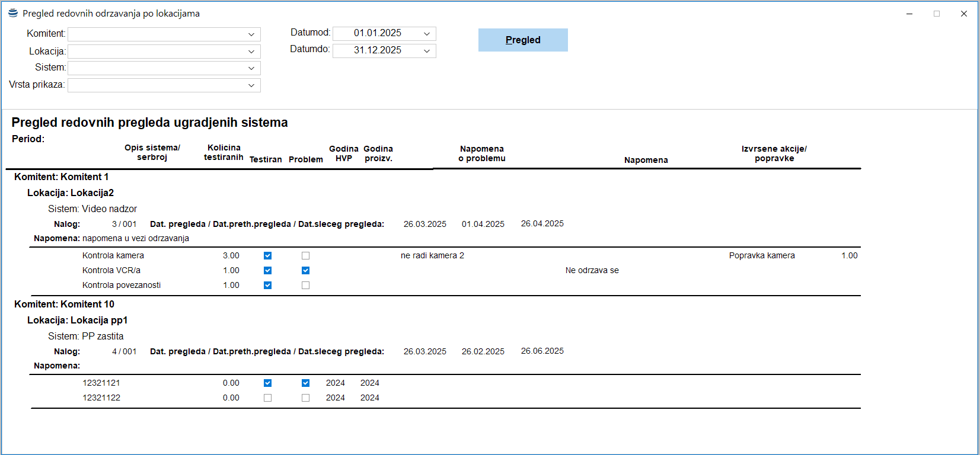Open the Datumod date picker arrow
The height and width of the screenshot is (455, 980).
pos(427,34)
